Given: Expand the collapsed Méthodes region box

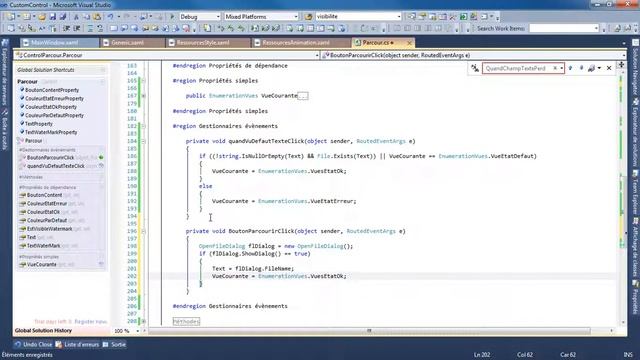Looking at the screenshot, I should pyautogui.click(x=186, y=322).
